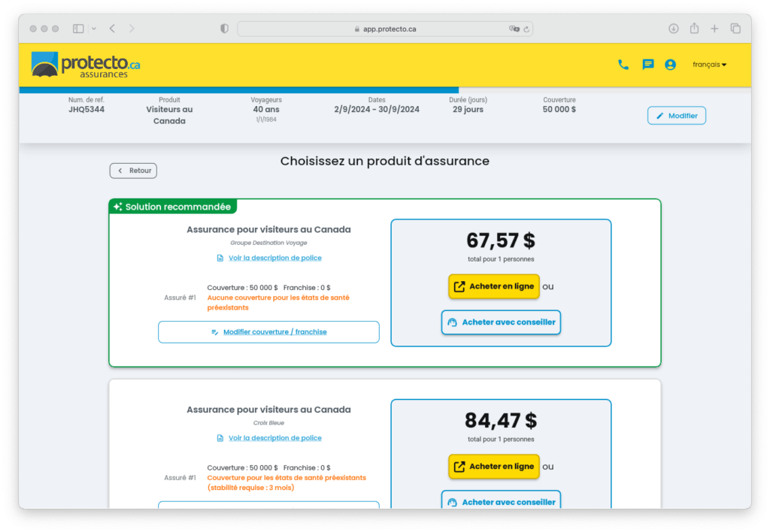Viewport: 770px width, 532px height.
Task: Click the Visiteurs au Canada product value
Action: [169, 115]
